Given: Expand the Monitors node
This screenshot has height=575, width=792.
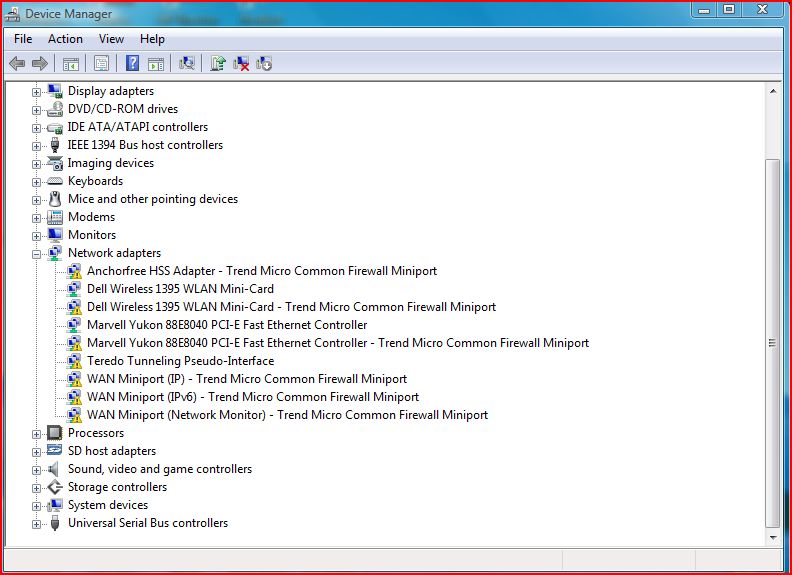Looking at the screenshot, I should click(36, 236).
